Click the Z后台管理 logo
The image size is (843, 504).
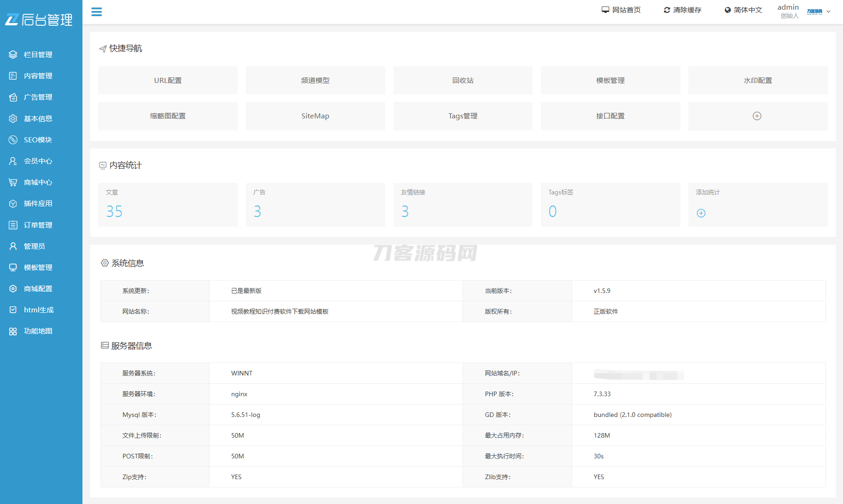(x=39, y=20)
